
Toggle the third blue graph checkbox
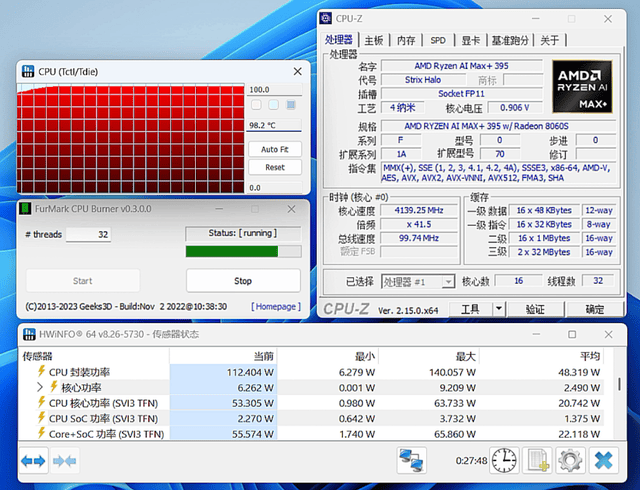tap(291, 105)
